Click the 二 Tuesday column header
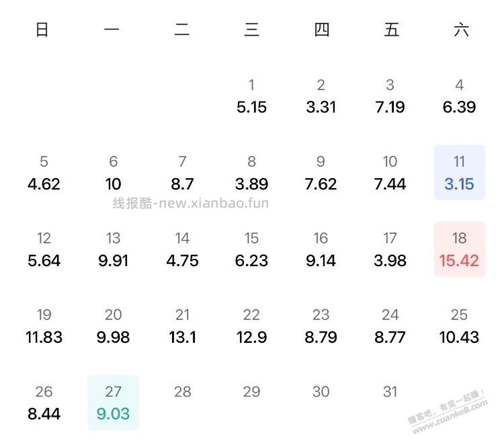 point(182,30)
